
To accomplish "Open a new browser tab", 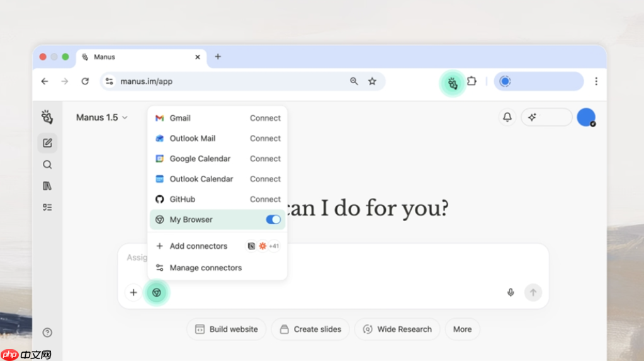I will [218, 57].
